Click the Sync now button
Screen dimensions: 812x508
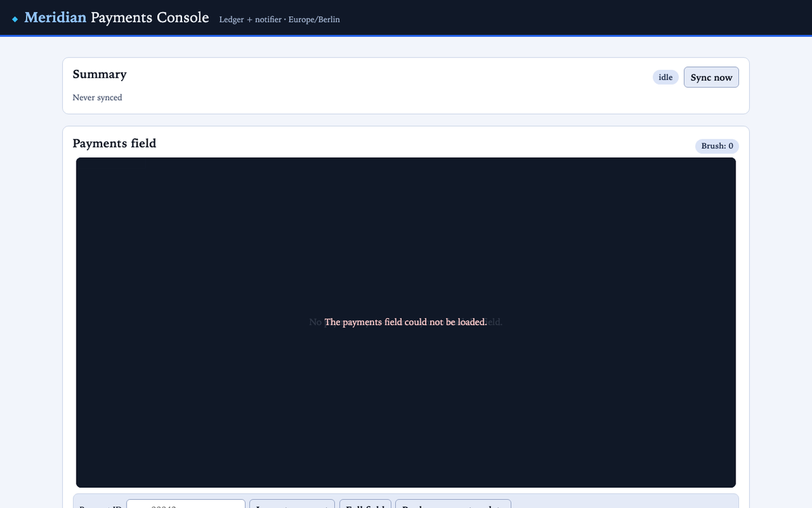pyautogui.click(x=711, y=77)
